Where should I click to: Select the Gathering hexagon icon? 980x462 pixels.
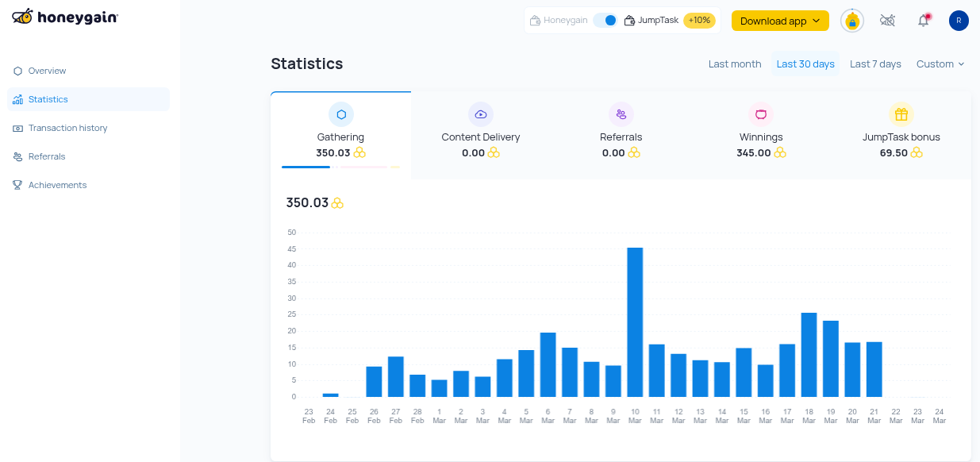(341, 114)
